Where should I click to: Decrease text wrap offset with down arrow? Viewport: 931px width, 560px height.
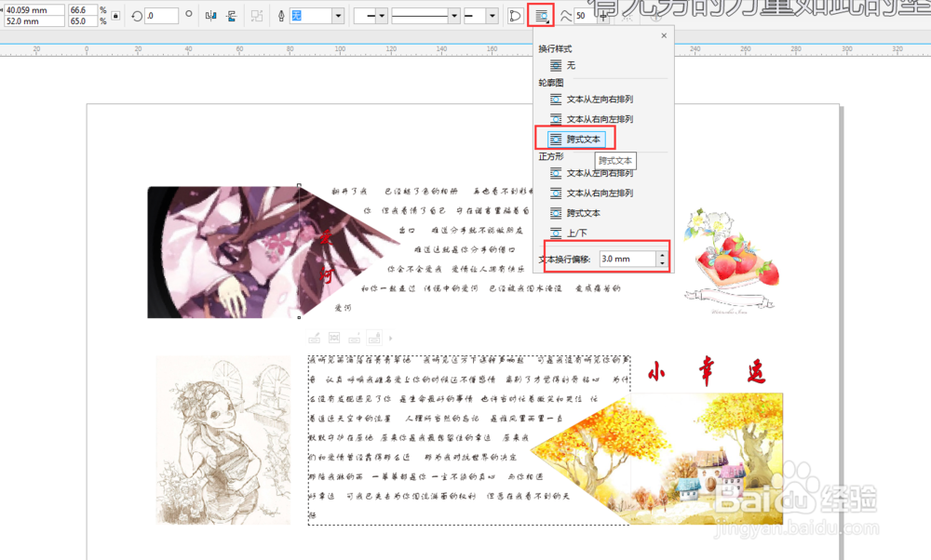662,262
